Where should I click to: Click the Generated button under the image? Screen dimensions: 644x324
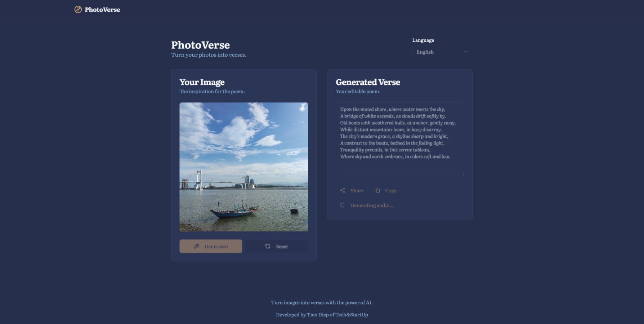click(x=211, y=246)
